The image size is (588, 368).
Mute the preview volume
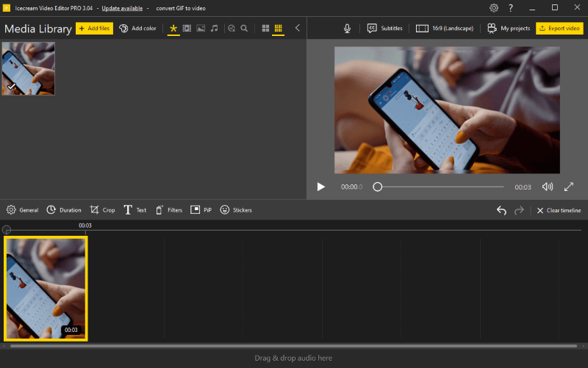point(548,187)
